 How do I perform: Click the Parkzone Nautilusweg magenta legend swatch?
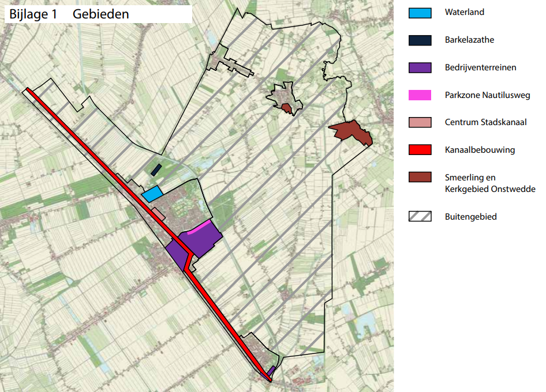tap(420, 95)
